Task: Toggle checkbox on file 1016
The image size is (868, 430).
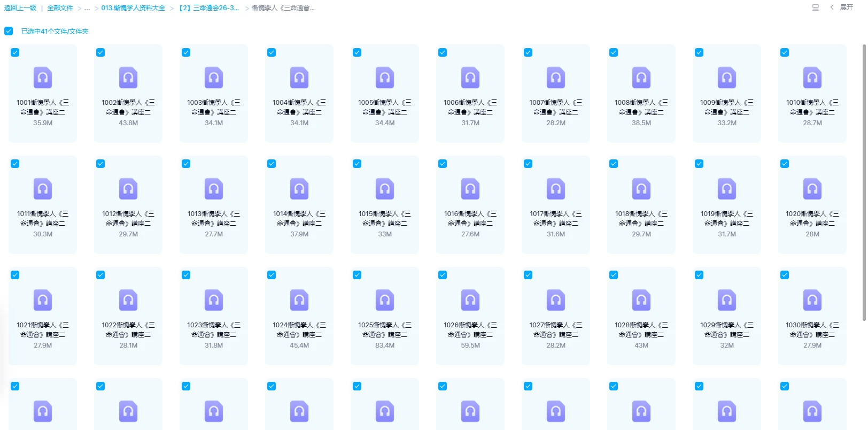Action: (443, 164)
